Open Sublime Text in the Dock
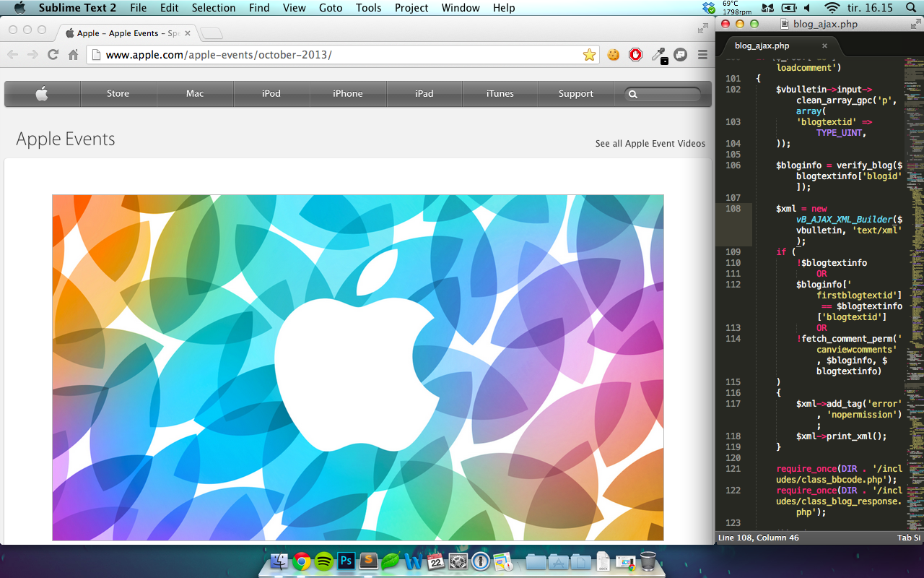The height and width of the screenshot is (578, 924). pyautogui.click(x=369, y=561)
